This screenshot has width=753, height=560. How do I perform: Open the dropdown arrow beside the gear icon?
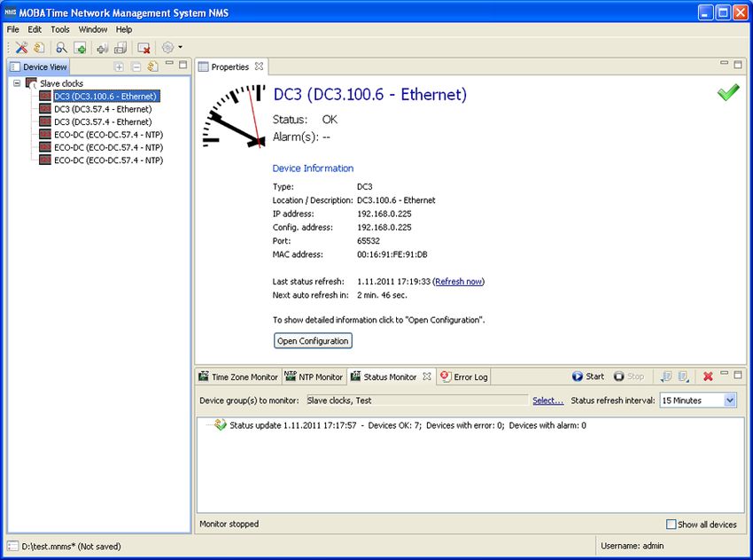pos(181,47)
